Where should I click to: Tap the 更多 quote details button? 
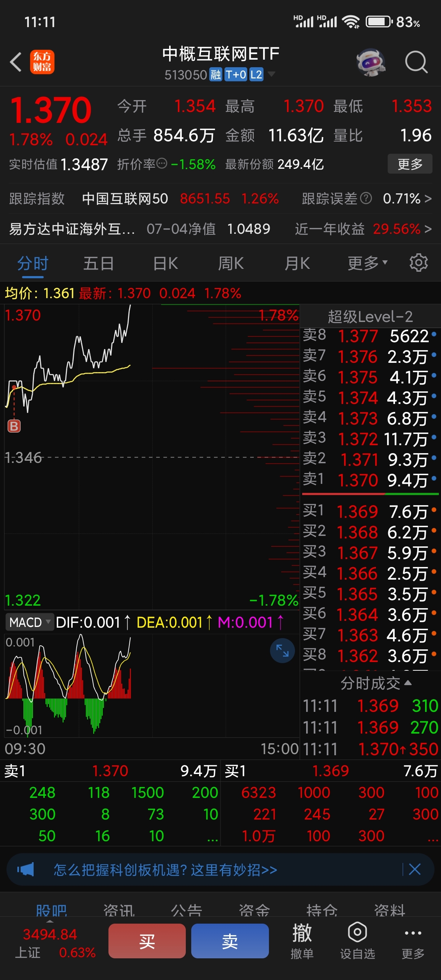[x=410, y=164]
